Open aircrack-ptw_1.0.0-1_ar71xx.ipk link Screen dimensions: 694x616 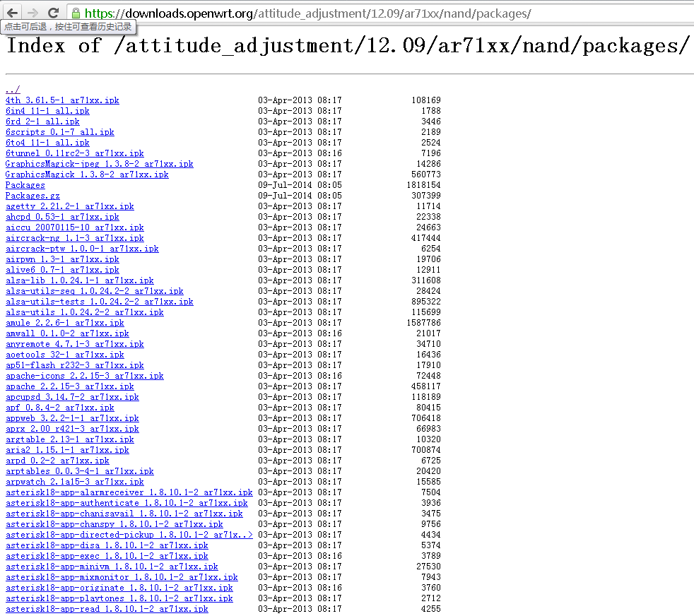[82, 249]
